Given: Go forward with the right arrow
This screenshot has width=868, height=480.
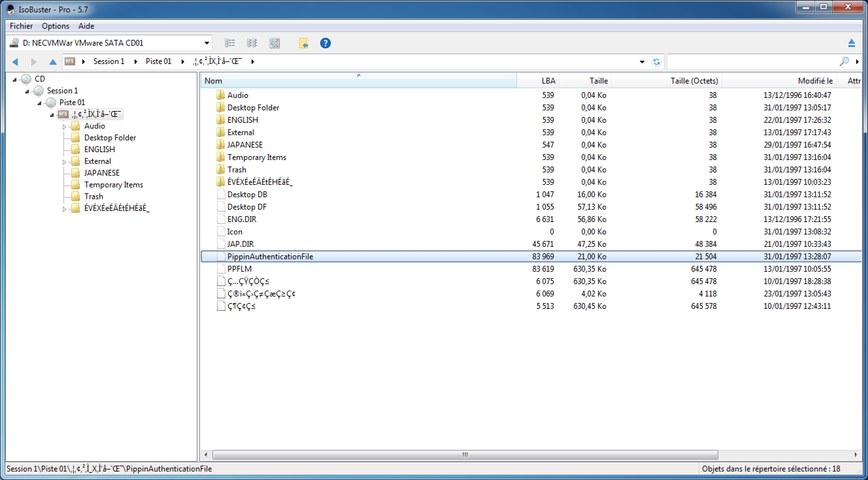Looking at the screenshot, I should pos(34,62).
